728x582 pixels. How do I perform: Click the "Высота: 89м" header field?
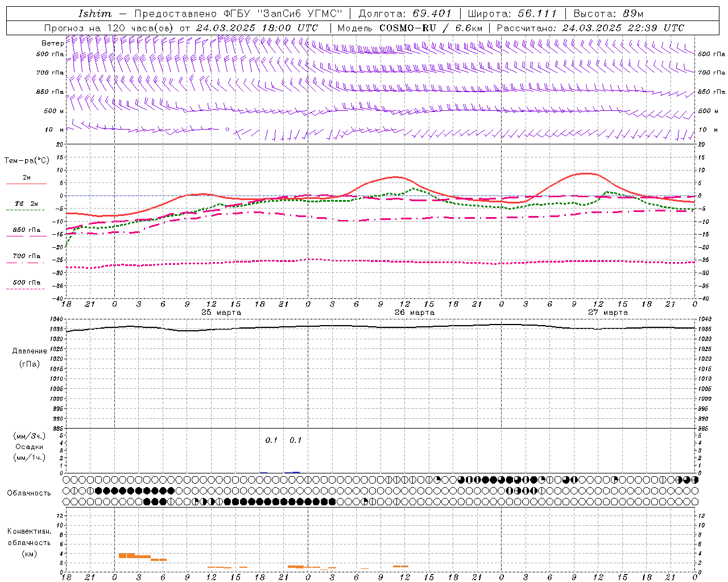(609, 14)
